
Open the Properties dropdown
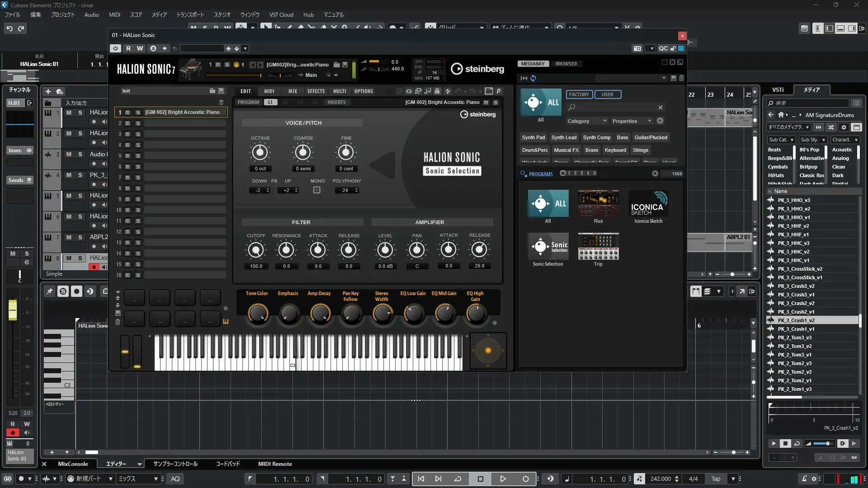pyautogui.click(x=632, y=121)
